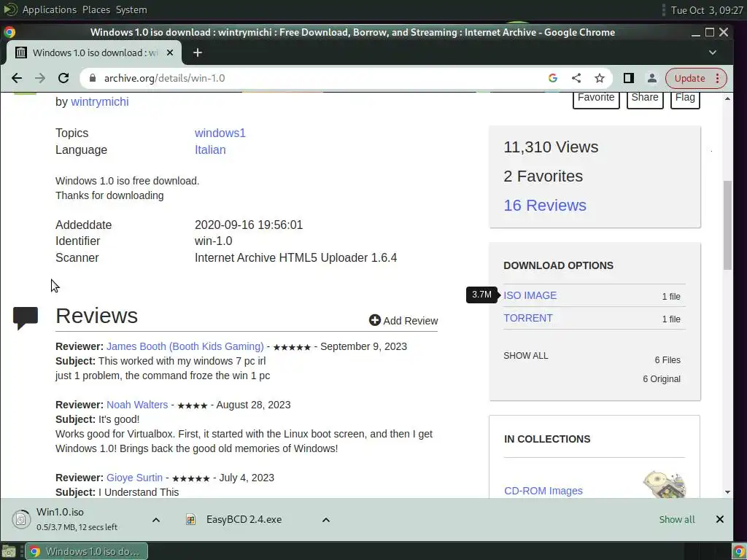Expand Win1.0.iso download options chevron
Image resolution: width=747 pixels, height=560 pixels.
(156, 519)
